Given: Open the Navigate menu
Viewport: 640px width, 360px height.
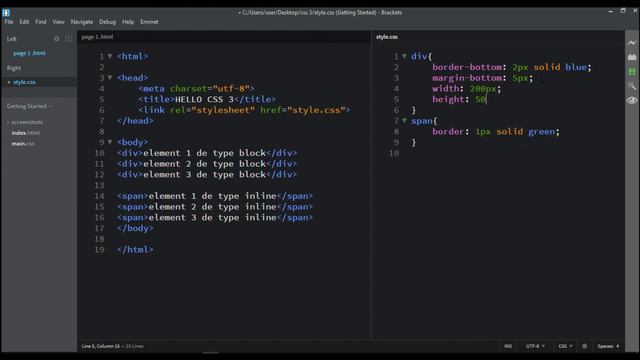Looking at the screenshot, I should tap(82, 22).
